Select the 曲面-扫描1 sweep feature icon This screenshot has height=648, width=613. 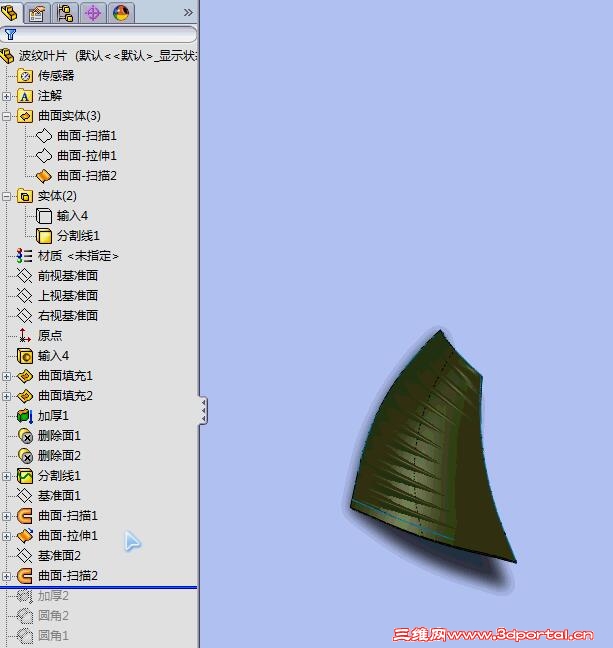(x=25, y=516)
